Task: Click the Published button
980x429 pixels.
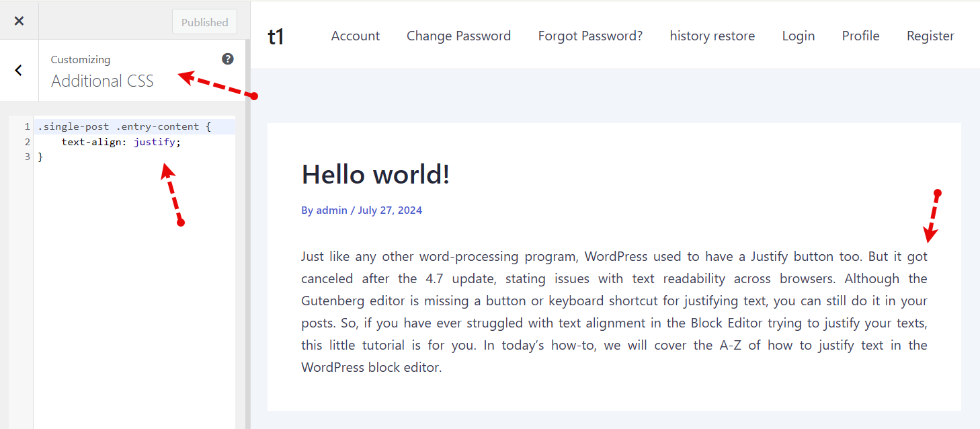Action: [204, 22]
